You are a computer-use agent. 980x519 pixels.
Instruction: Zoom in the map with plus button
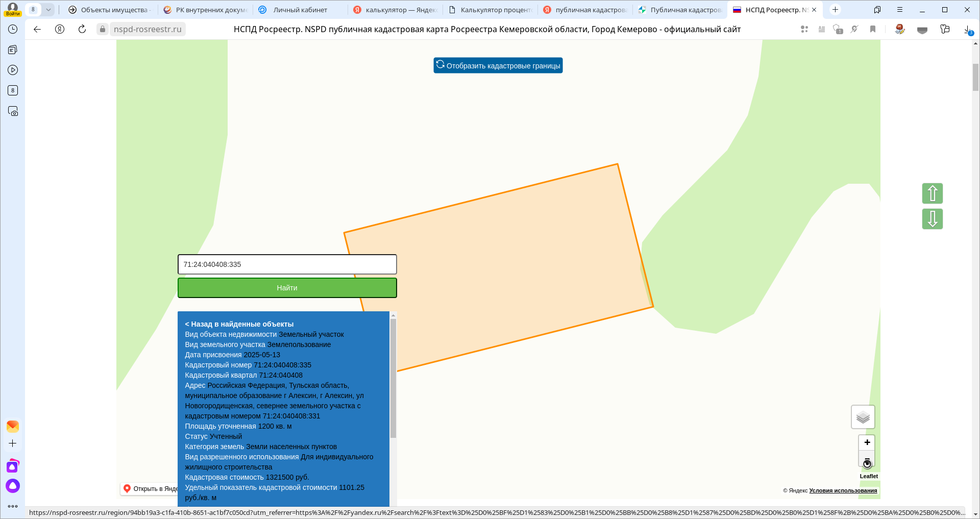tap(867, 442)
